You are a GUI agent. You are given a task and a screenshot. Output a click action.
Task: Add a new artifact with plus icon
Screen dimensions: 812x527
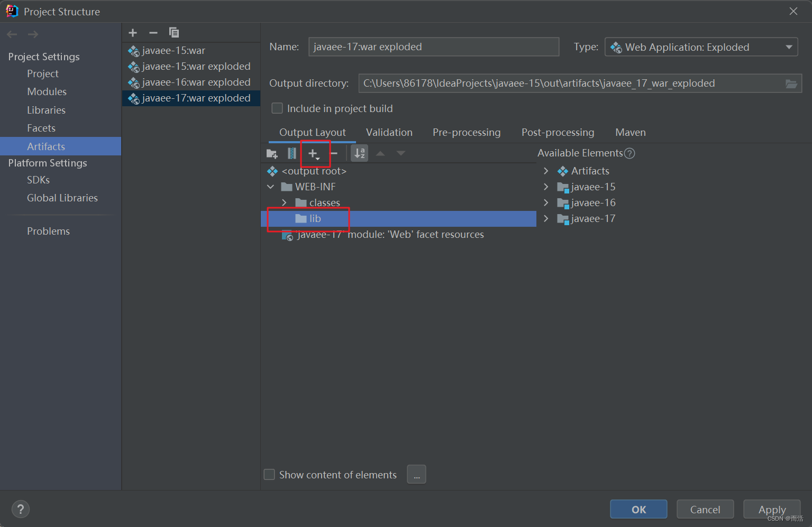[x=133, y=33]
